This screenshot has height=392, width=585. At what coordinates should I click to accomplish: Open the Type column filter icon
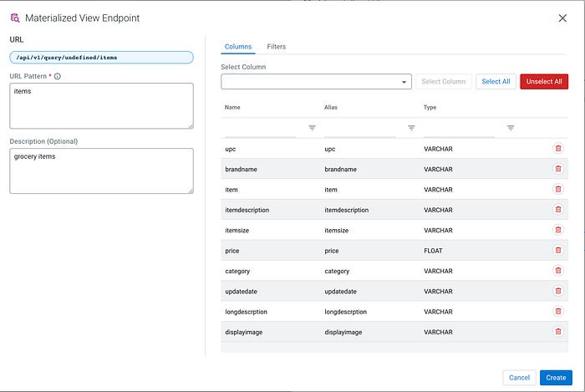(511, 128)
